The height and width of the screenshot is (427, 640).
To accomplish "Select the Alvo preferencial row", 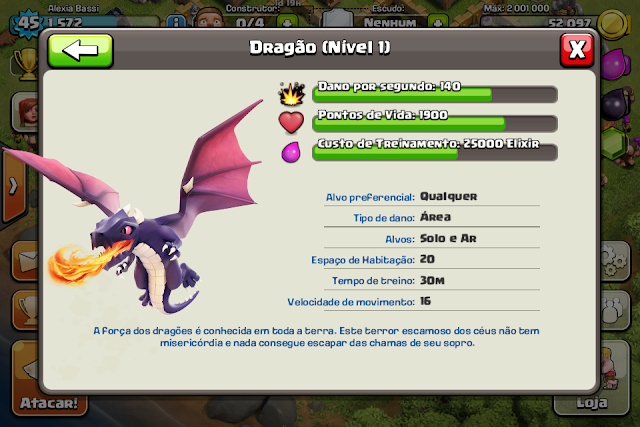I will pyautogui.click(x=432, y=196).
